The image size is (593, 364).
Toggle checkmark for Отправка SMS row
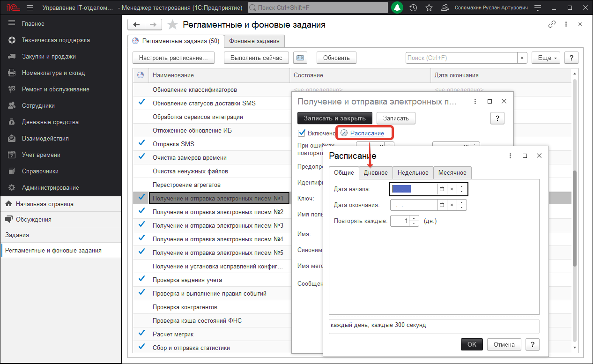[141, 144]
